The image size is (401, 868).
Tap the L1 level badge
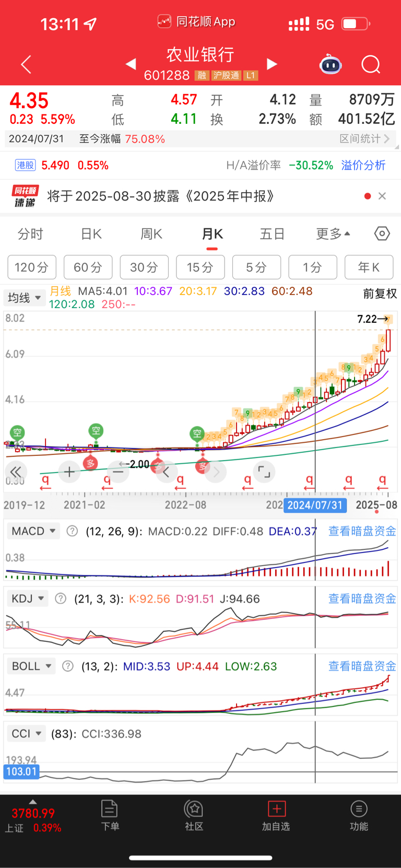pos(251,76)
